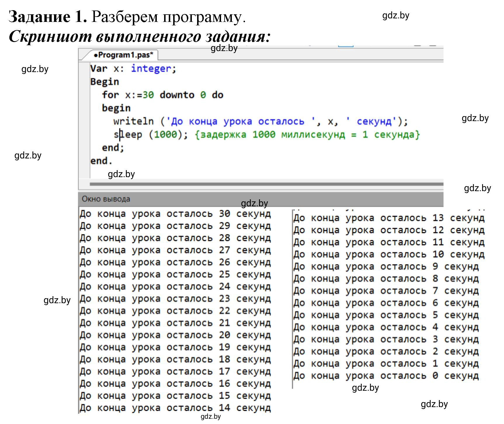Viewport: 504px width, 424px height.
Task: Click output line 'осталось 7 секунд'
Action: (x=386, y=291)
